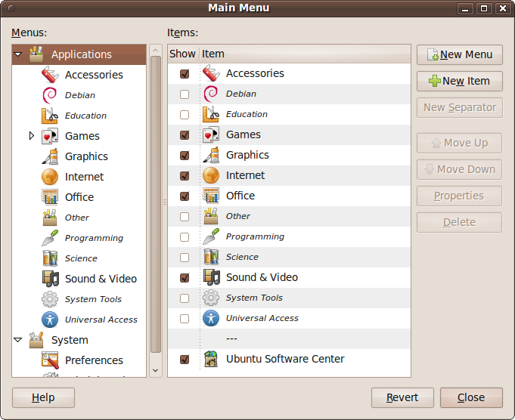Screen dimensions: 515x420
Task: Uncheck the Games show checkbox
Action: 185,135
